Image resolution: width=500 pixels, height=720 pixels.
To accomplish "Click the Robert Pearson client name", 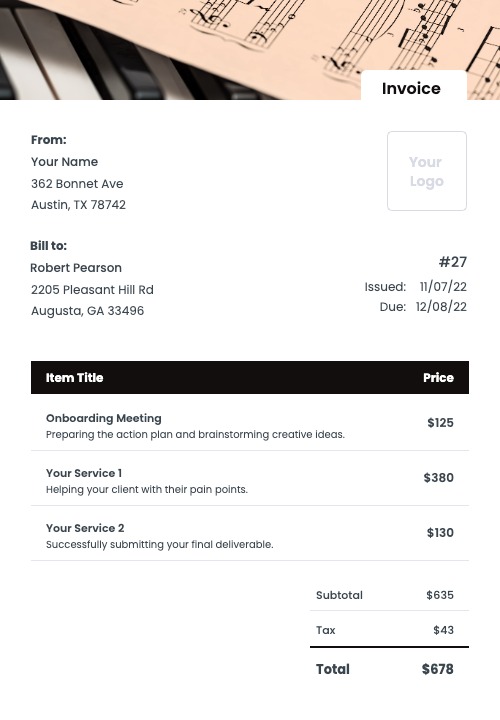I will (x=76, y=268).
